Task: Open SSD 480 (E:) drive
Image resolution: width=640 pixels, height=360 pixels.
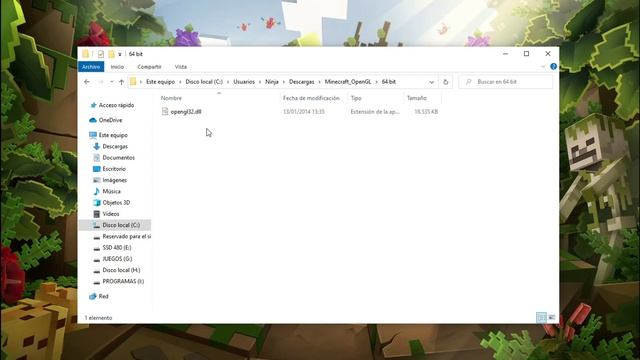Action: click(x=117, y=248)
